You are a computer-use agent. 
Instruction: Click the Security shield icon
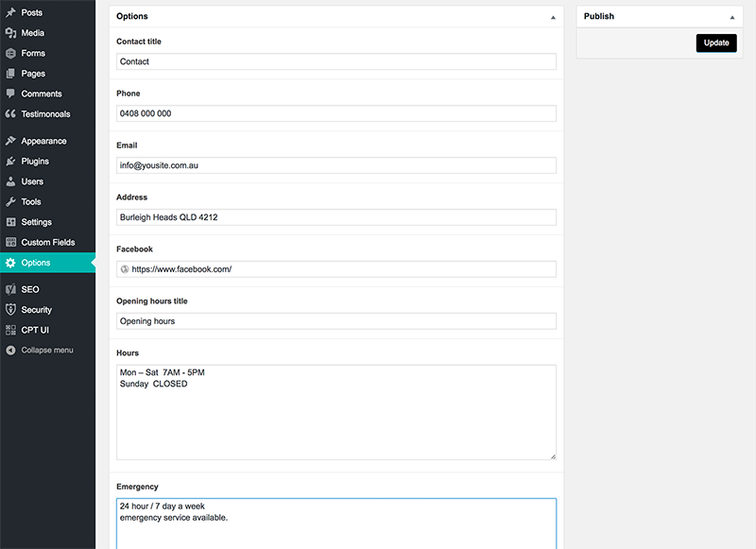(10, 310)
